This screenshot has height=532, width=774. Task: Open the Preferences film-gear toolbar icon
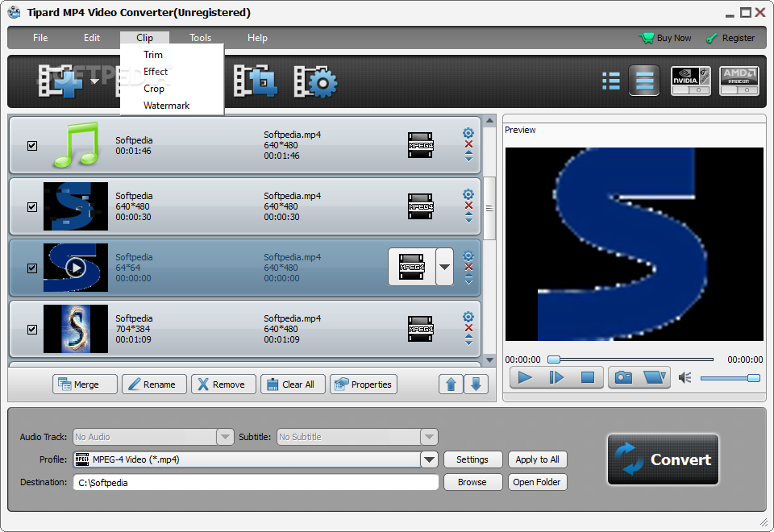(315, 81)
